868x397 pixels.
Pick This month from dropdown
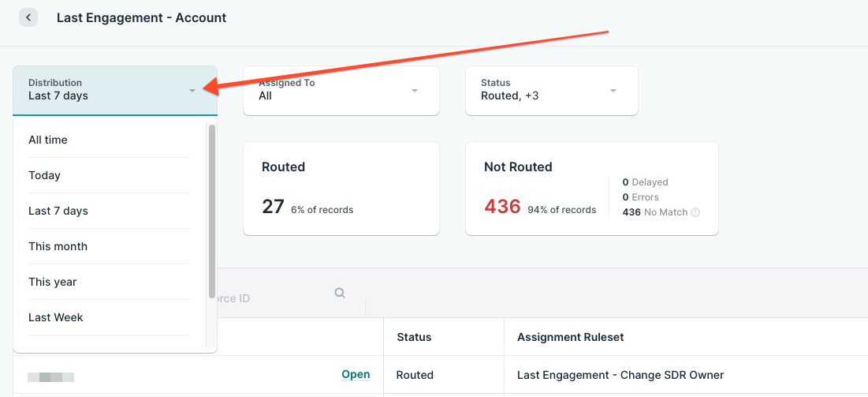coord(58,246)
